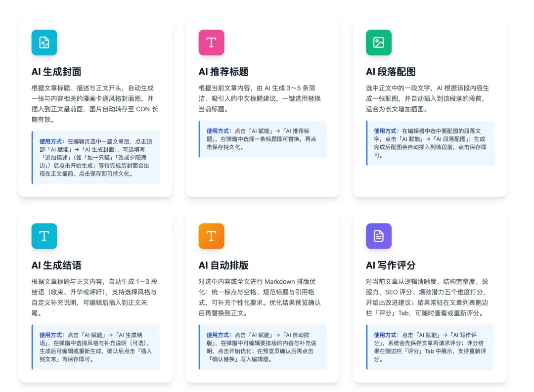Click the 使用方式 box under AI 自动排版
Screen dimensions: 534x392
pyautogui.click(x=263, y=347)
